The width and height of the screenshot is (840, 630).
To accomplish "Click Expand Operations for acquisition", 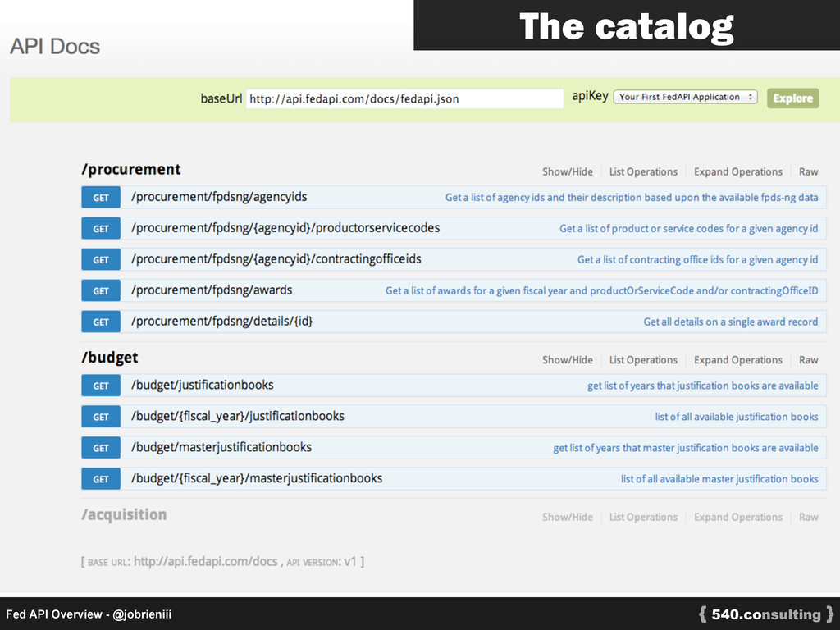I will (738, 517).
